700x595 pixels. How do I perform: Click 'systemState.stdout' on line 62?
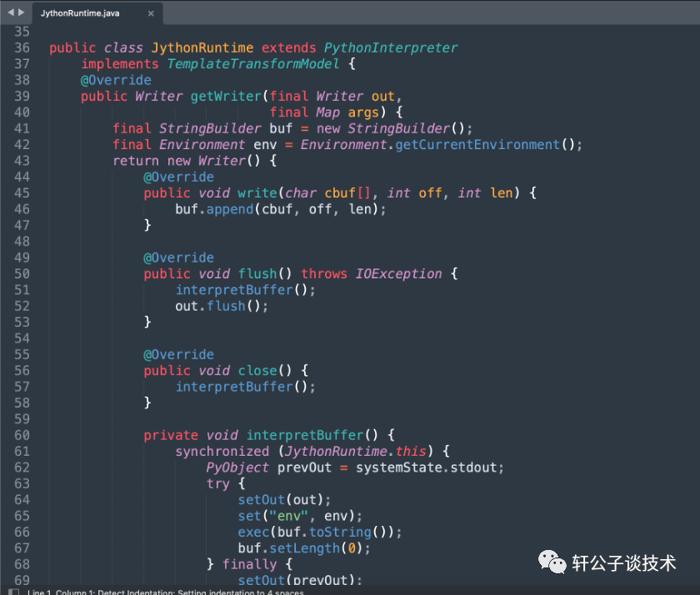pos(426,467)
